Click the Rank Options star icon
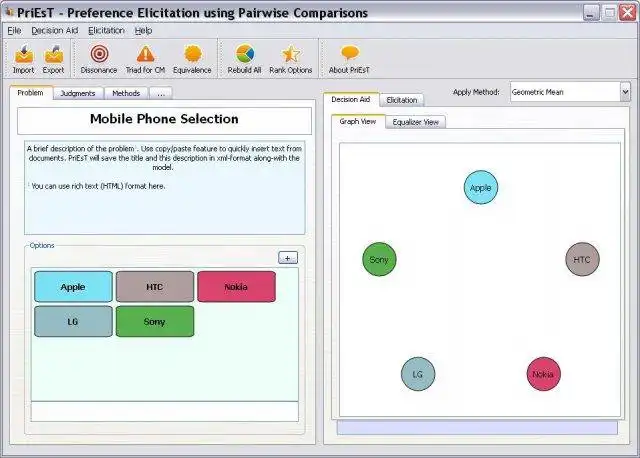The image size is (640, 458). coord(291,54)
